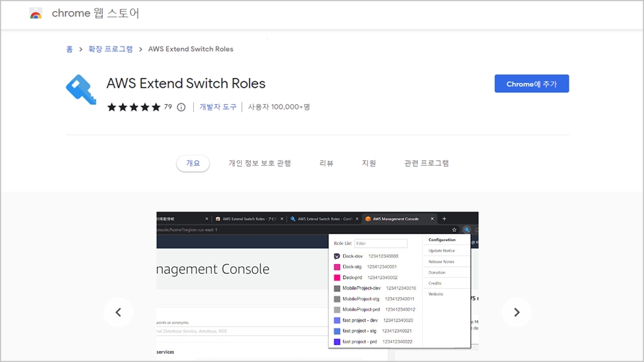The image size is (644, 362).
Task: Click the AWS Extend Switch Roles key icon
Action: pos(81,90)
